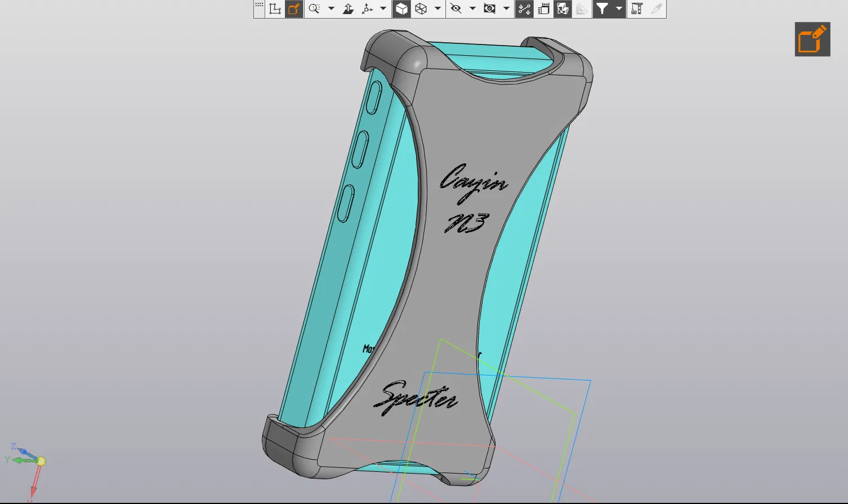This screenshot has width=848, height=504.
Task: Click the coordinate axes triad origin sphere
Action: [41, 461]
